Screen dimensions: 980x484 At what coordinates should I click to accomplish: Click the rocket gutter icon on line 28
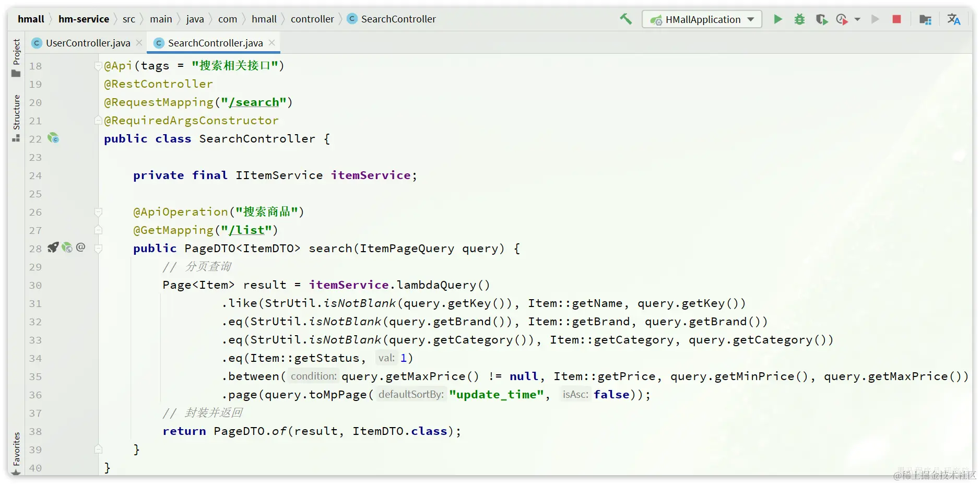tap(53, 247)
